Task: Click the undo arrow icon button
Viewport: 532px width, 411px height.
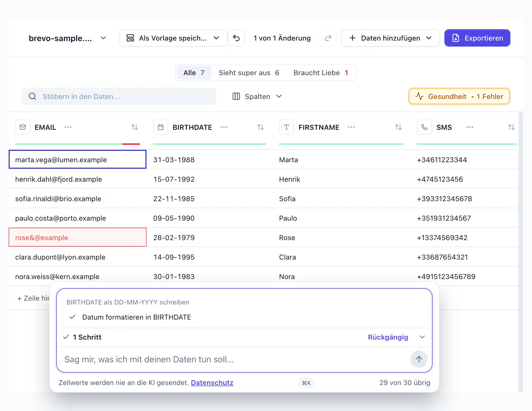Action: click(x=236, y=38)
